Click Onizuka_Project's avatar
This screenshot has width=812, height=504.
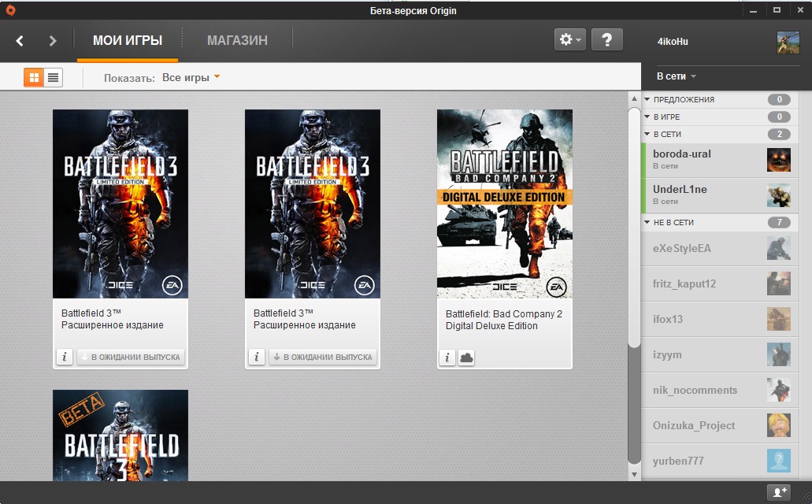click(x=779, y=425)
